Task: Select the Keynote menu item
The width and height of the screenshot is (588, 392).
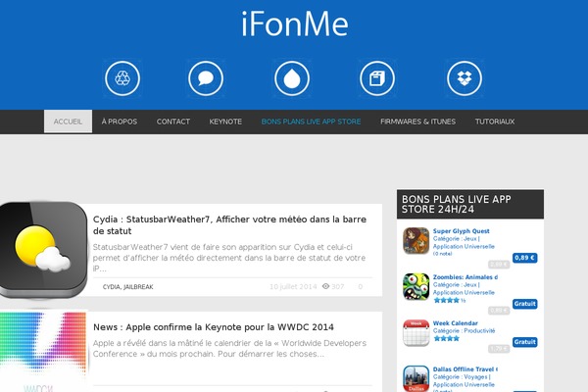Action: [225, 122]
